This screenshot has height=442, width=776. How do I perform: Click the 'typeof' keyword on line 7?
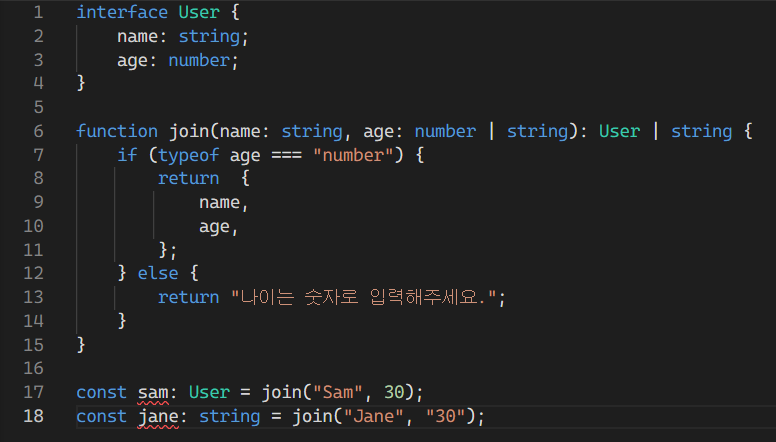(x=189, y=155)
